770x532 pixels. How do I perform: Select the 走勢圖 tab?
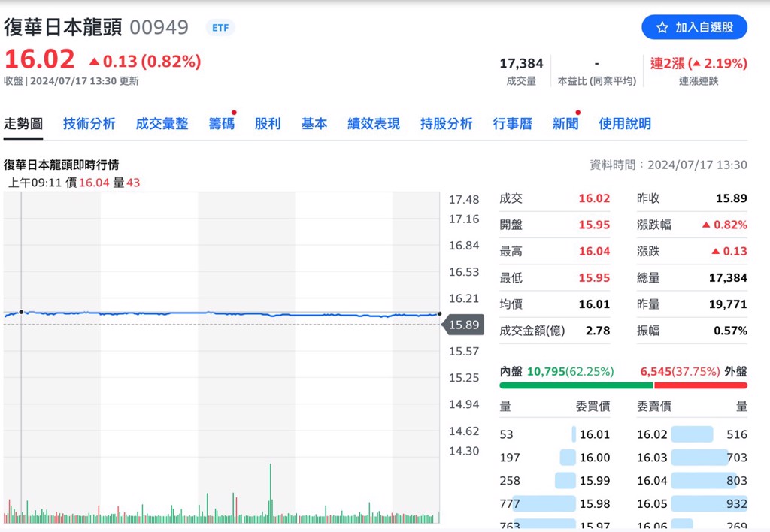[x=23, y=123]
